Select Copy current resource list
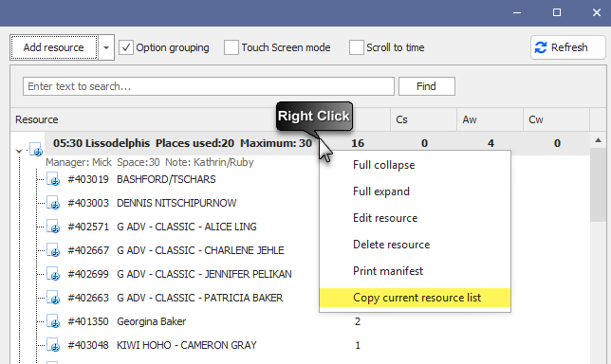Screen dimensions: 611x364 pos(415,298)
